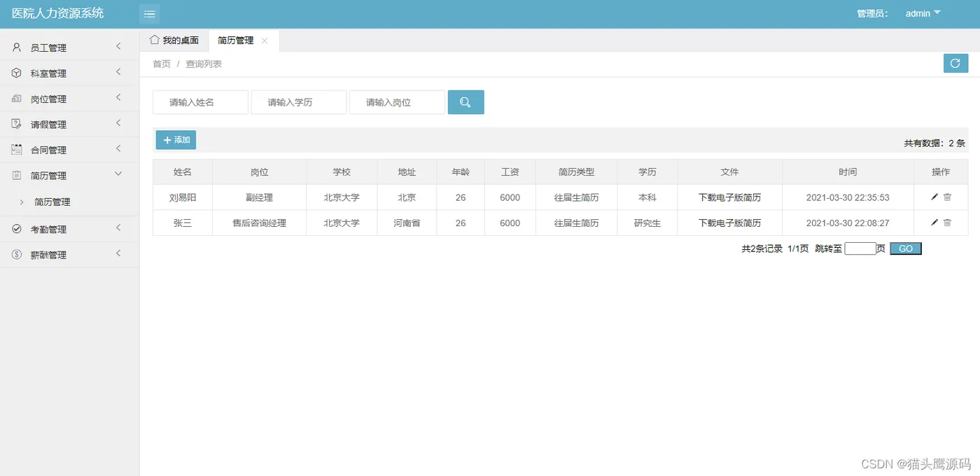Click the magnifier search button
The height and width of the screenshot is (476, 980).
pos(465,102)
